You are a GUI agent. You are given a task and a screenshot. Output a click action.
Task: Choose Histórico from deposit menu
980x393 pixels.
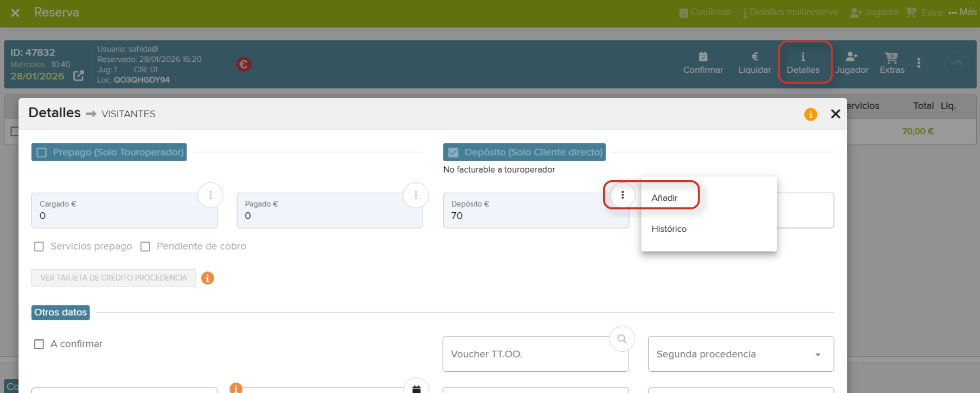[669, 229]
